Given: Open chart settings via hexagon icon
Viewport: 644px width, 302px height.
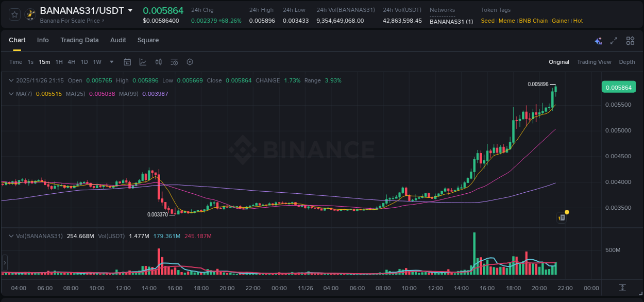Looking at the screenshot, I should (x=190, y=62).
